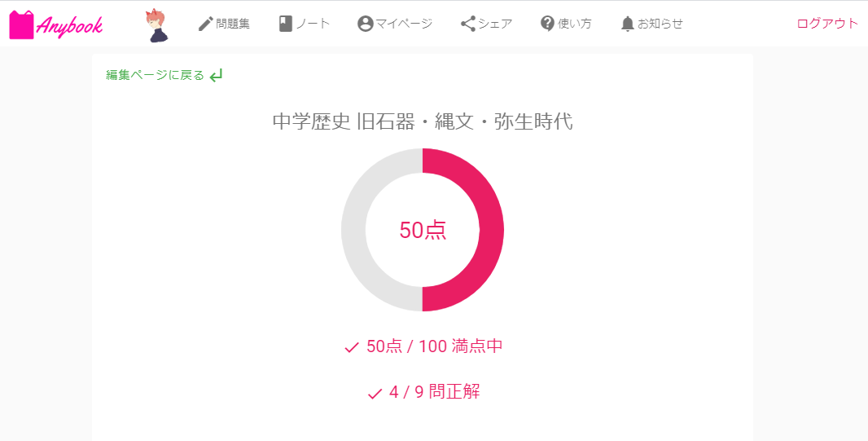Click the share icon beside シェア
The height and width of the screenshot is (441, 868).
click(468, 24)
